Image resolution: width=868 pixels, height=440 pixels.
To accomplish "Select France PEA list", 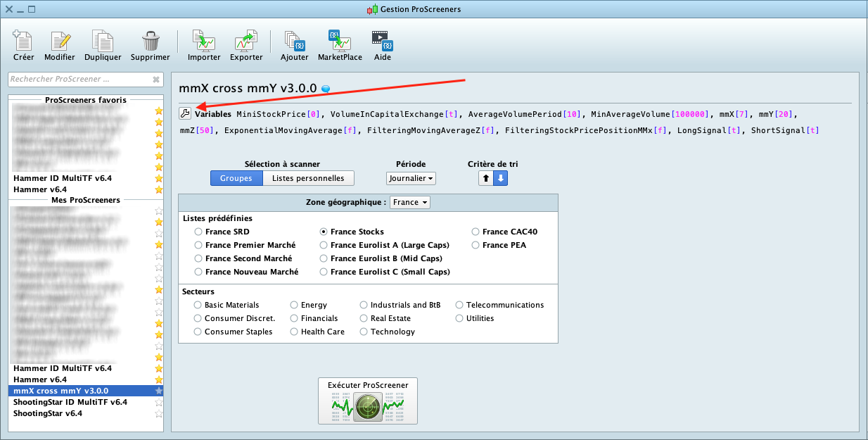I will [476, 245].
